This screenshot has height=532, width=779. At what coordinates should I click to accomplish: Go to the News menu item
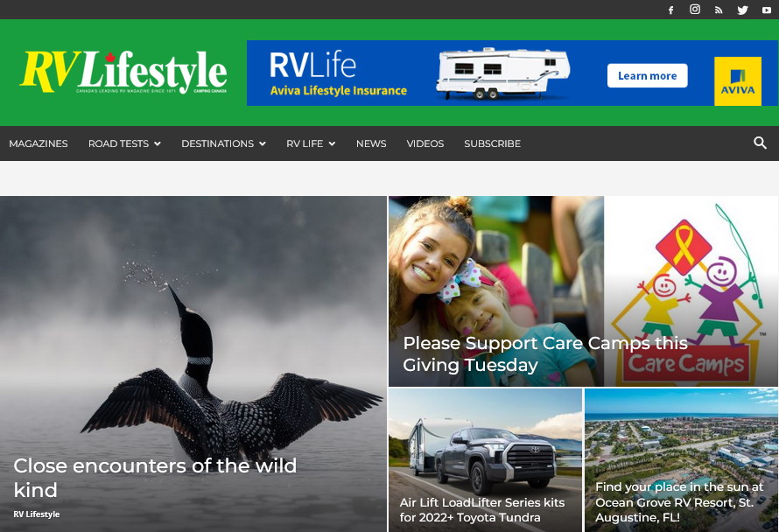click(371, 143)
